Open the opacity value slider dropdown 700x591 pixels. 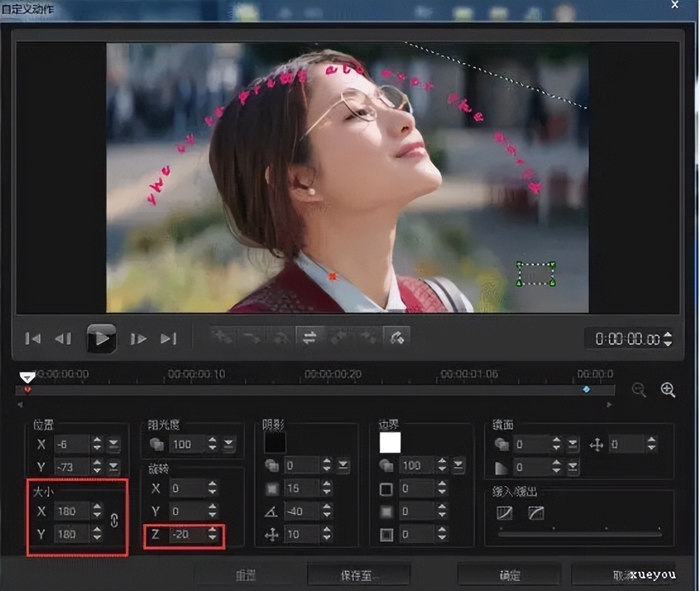pyautogui.click(x=229, y=445)
